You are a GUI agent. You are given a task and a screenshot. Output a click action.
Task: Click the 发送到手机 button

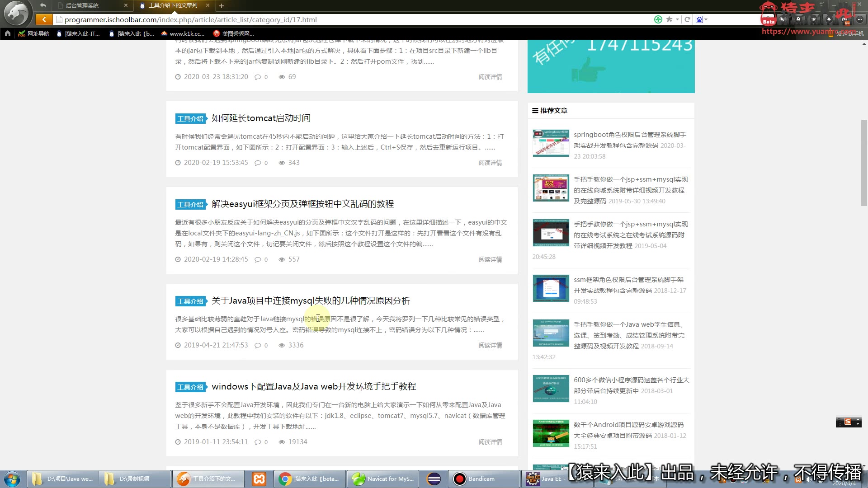pyautogui.click(x=846, y=34)
